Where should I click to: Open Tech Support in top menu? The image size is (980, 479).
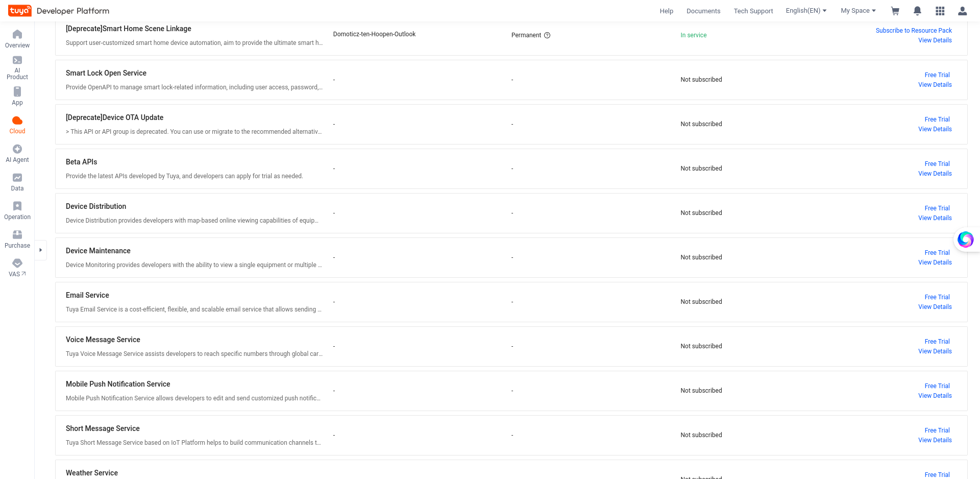coord(753,11)
